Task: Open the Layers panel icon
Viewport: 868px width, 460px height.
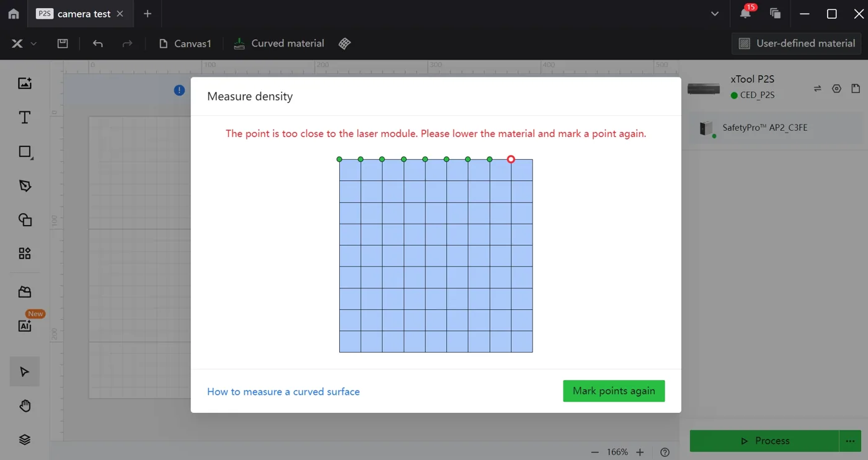Action: (x=25, y=440)
